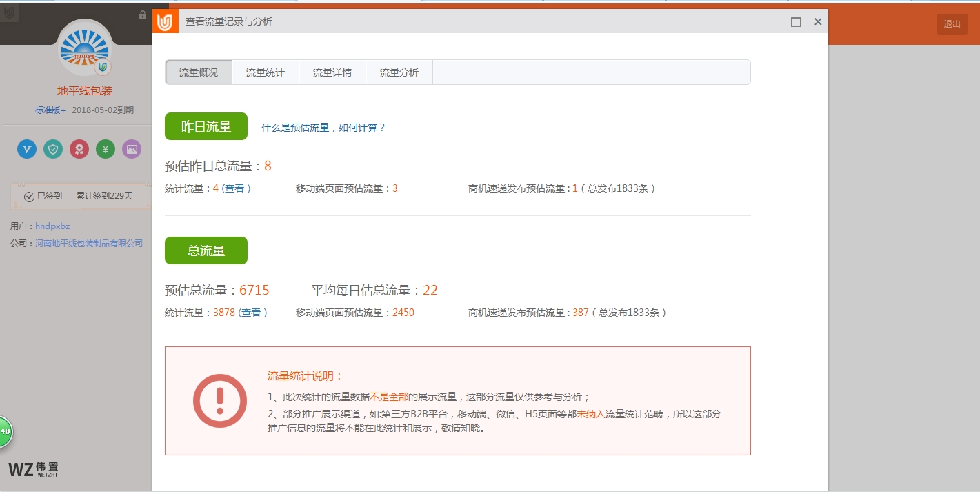
Task: Select the 流量概况 tab
Action: (199, 72)
